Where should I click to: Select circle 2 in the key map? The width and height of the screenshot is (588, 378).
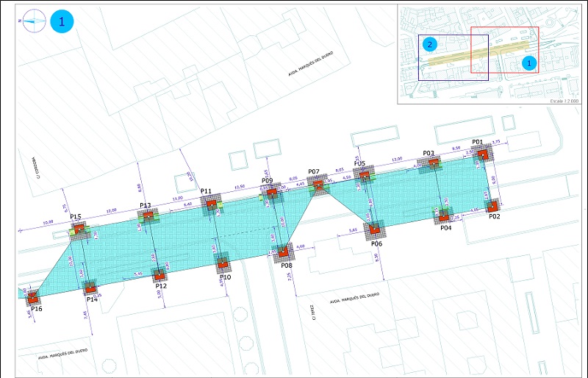(430, 45)
